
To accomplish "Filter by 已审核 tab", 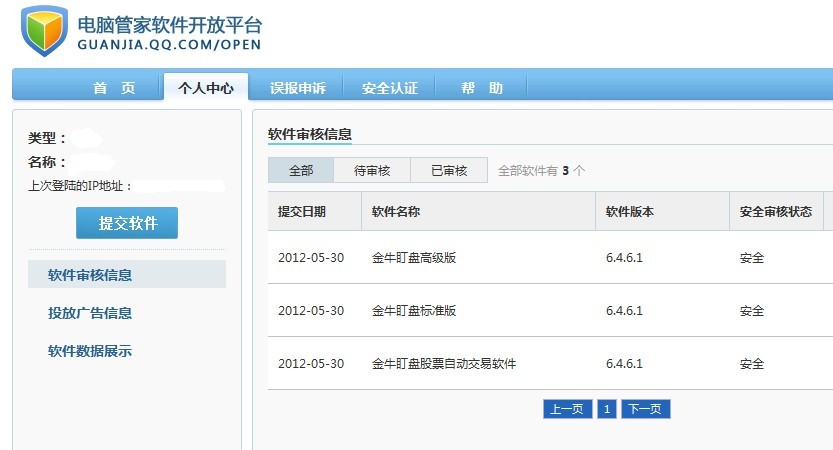I will coord(449,171).
